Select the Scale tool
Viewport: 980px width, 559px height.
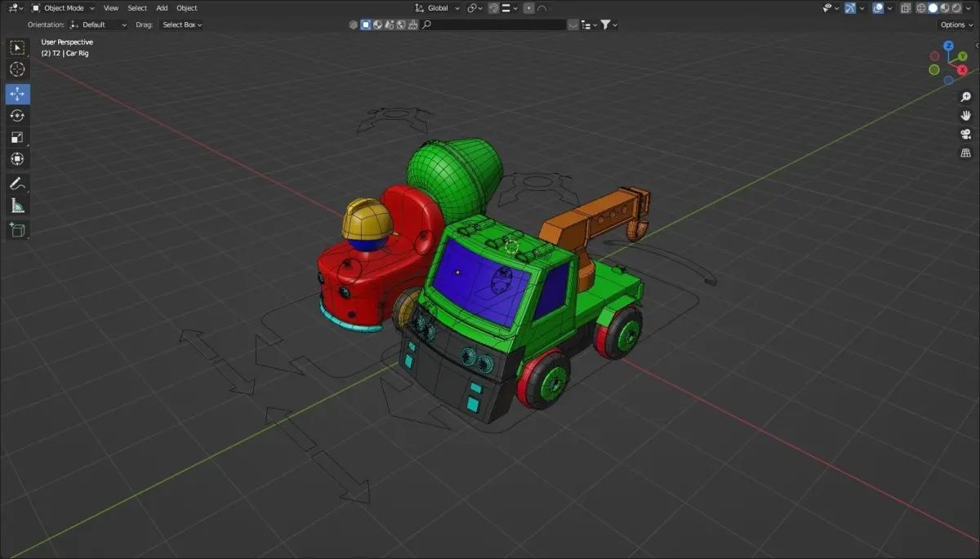(x=17, y=137)
